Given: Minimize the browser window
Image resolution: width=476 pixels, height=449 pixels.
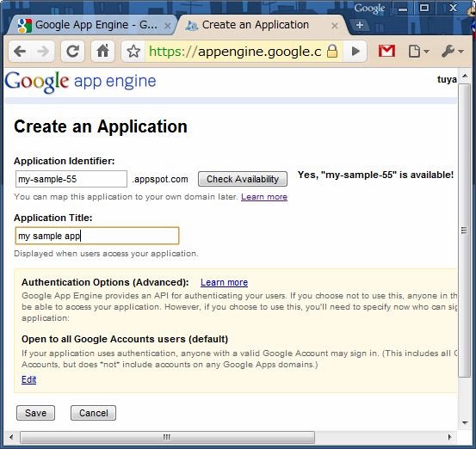Looking at the screenshot, I should pyautogui.click(x=403, y=9).
